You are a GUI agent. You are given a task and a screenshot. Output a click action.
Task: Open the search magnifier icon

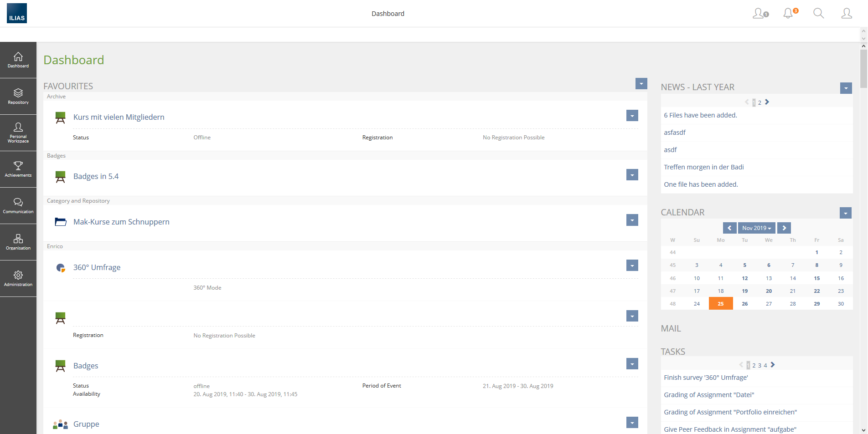click(x=818, y=13)
